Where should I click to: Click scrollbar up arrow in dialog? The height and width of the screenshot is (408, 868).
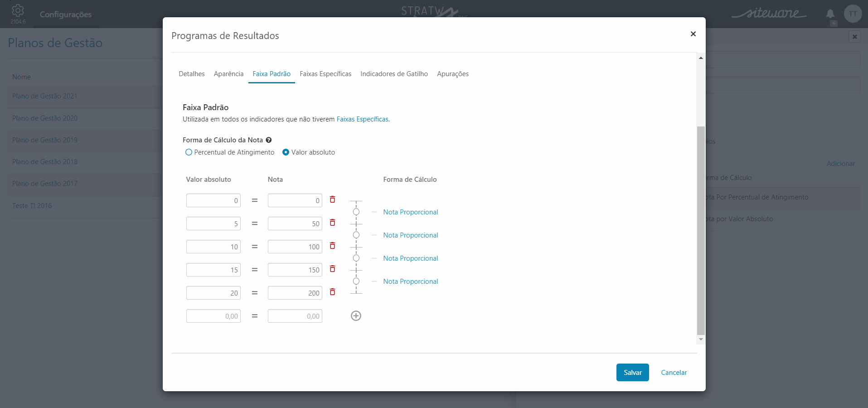click(701, 58)
